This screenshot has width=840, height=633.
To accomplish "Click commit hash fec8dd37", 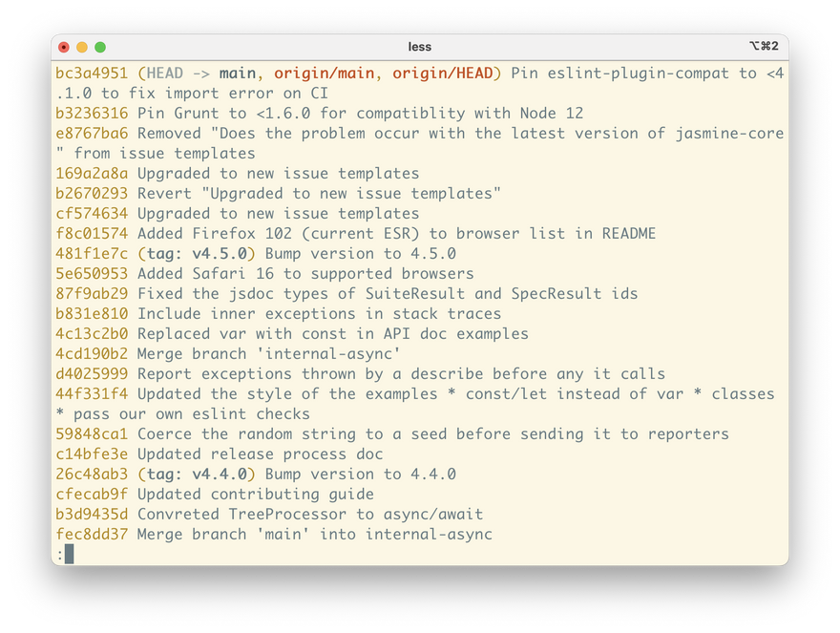I will 92,535.
